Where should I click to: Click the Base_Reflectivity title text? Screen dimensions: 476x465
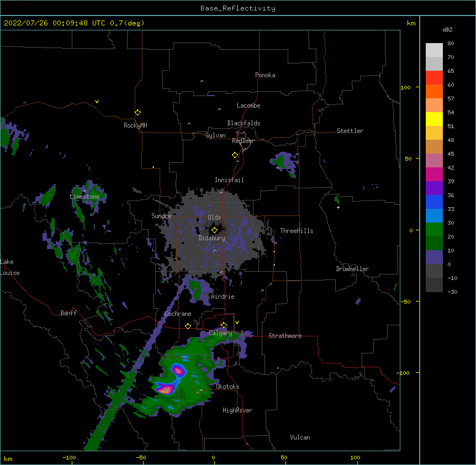point(238,8)
